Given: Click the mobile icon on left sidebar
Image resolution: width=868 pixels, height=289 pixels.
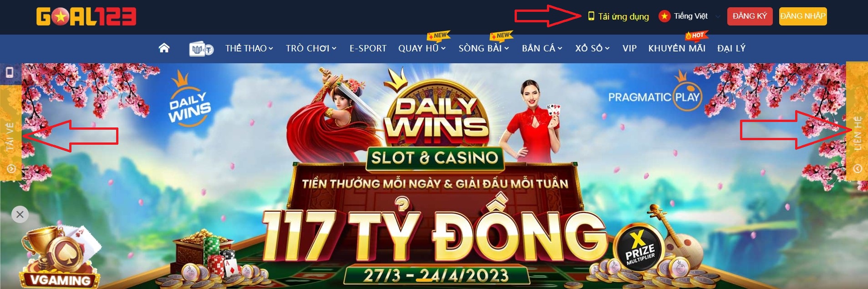Looking at the screenshot, I should click(x=9, y=72).
